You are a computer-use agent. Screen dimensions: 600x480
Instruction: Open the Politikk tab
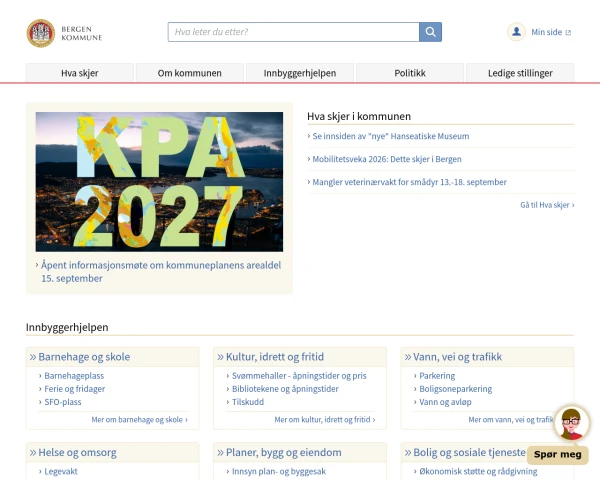point(410,73)
